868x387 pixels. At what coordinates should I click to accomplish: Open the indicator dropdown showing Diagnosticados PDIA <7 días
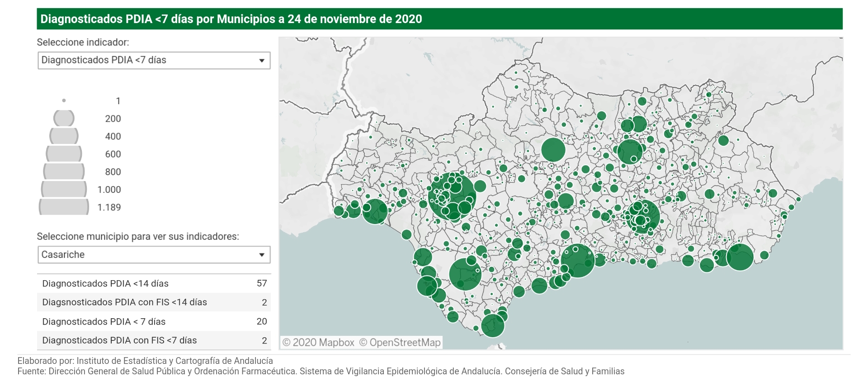click(x=154, y=60)
